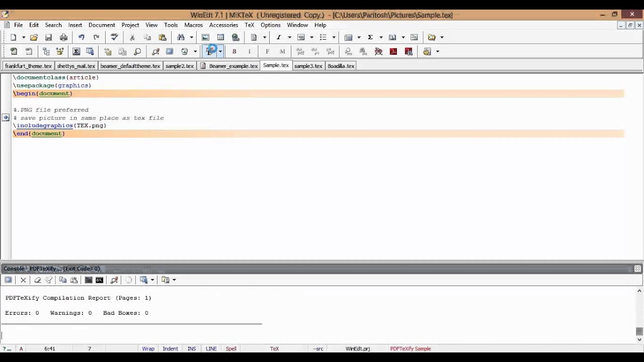This screenshot has width=644, height=362.
Task: Click the magnifier search icon in the main toolbar
Action: 137,51
